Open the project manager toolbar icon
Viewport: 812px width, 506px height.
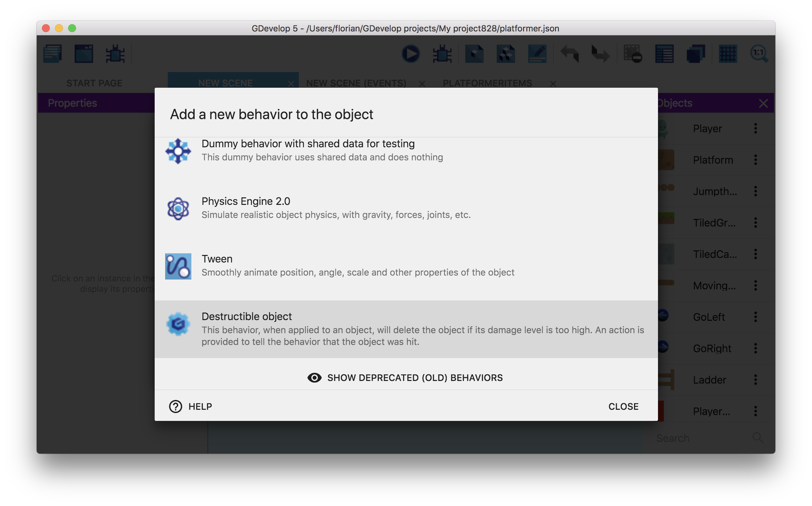(x=52, y=54)
